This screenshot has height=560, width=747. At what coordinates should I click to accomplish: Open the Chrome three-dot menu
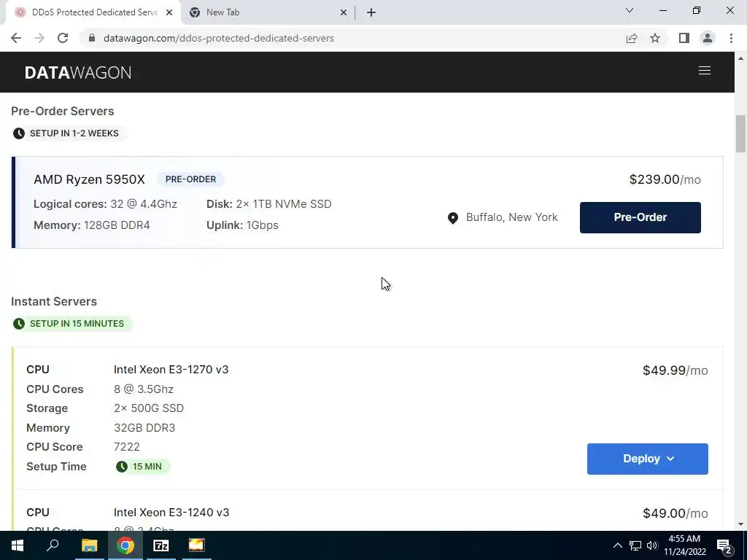coord(731,38)
